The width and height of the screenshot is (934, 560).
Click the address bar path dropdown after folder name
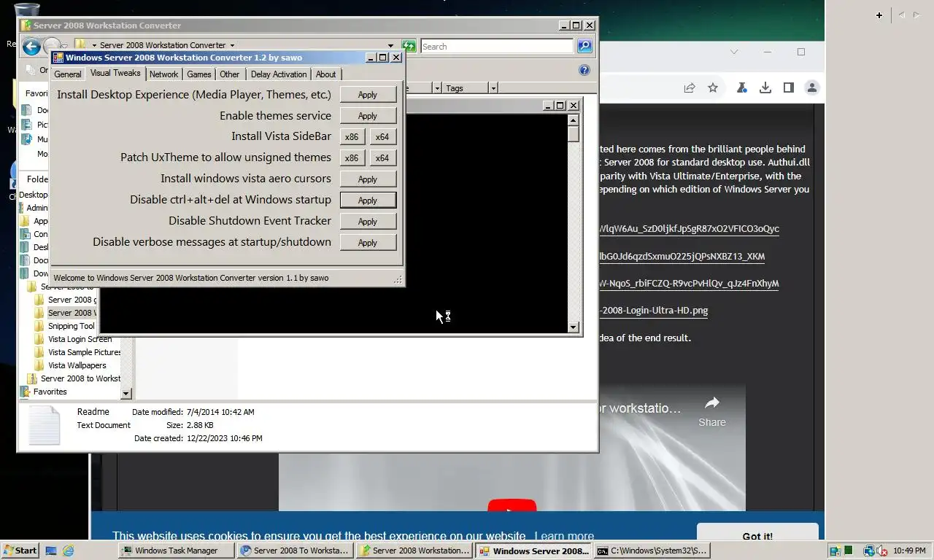click(x=232, y=45)
